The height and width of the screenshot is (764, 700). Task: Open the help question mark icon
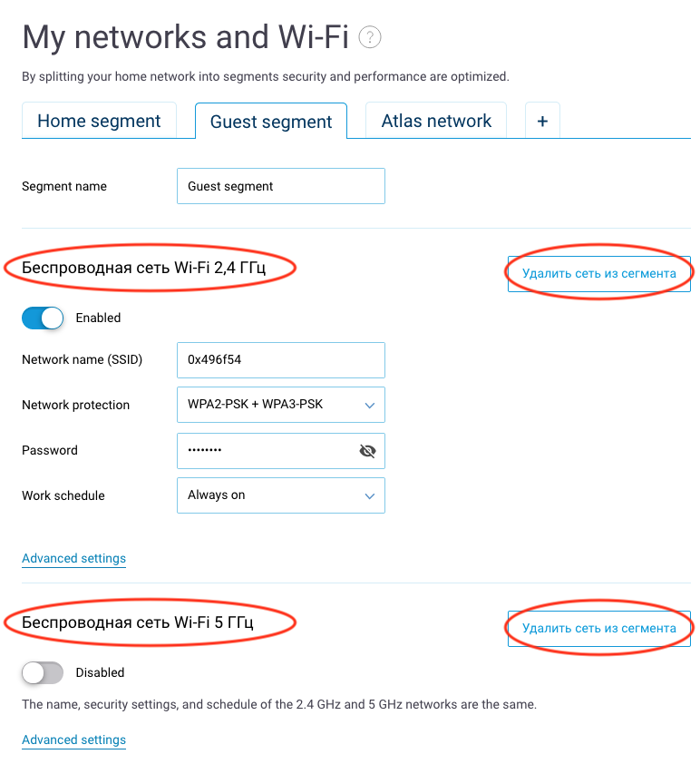pos(369,37)
